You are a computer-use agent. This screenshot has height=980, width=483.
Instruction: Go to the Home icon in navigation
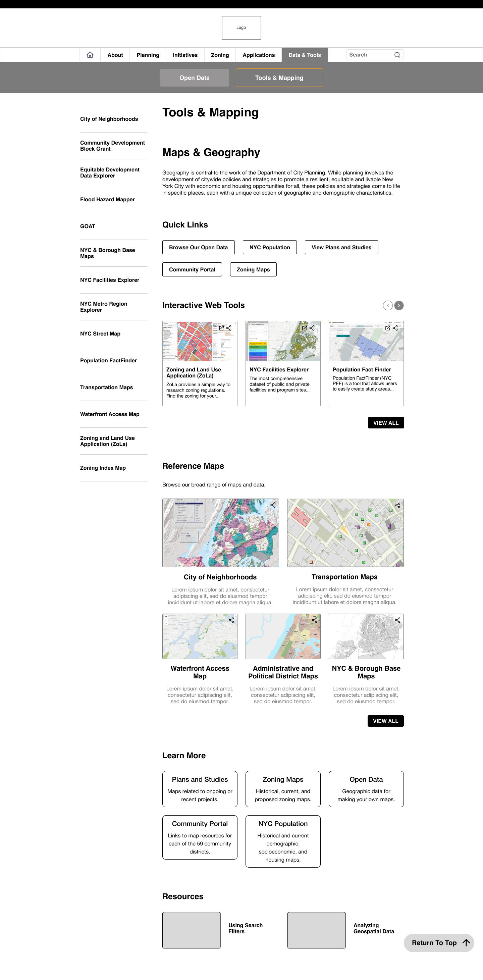pos(90,55)
